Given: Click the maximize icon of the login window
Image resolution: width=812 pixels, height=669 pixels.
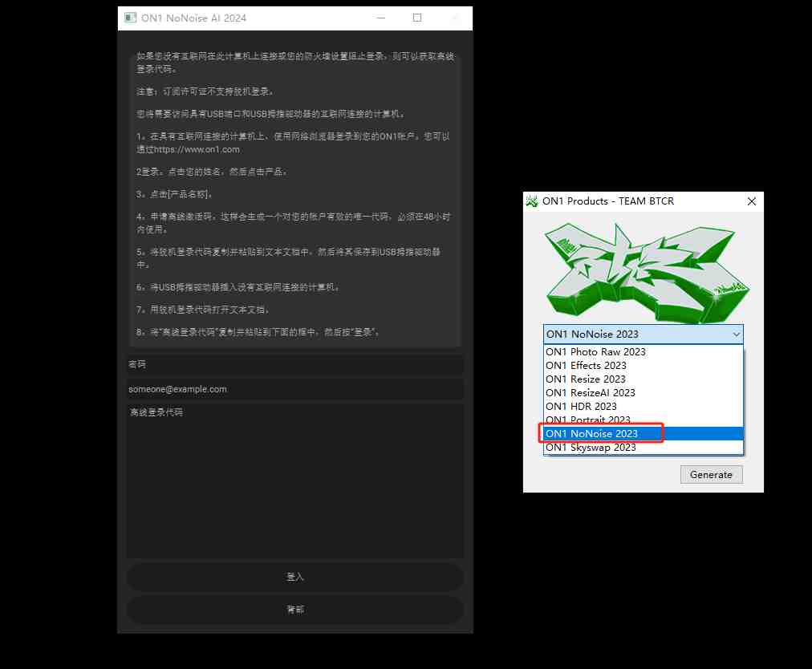Looking at the screenshot, I should (x=416, y=18).
